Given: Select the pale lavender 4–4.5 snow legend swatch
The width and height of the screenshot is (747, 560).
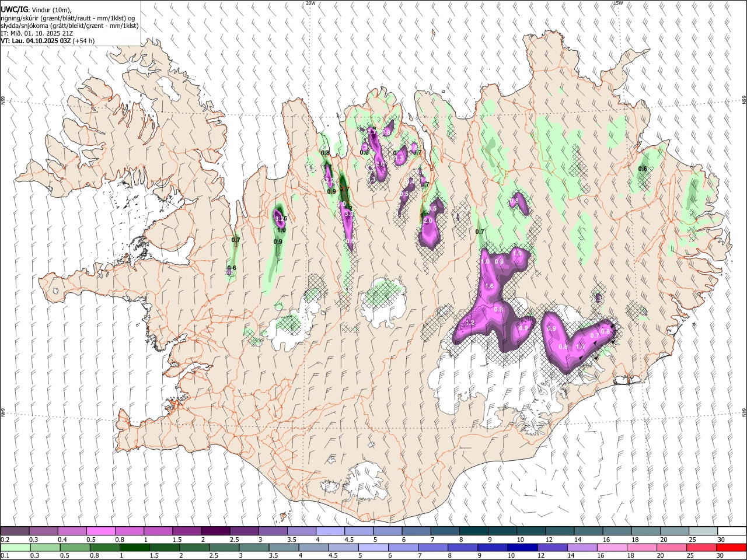Looking at the screenshot, I should point(330,531).
